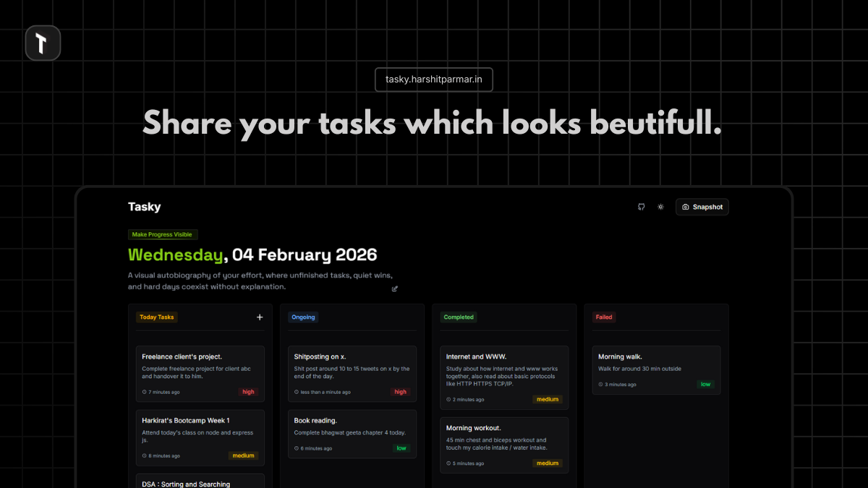Open the Morning walk. task
Screen dimensions: 868x488
point(657,371)
